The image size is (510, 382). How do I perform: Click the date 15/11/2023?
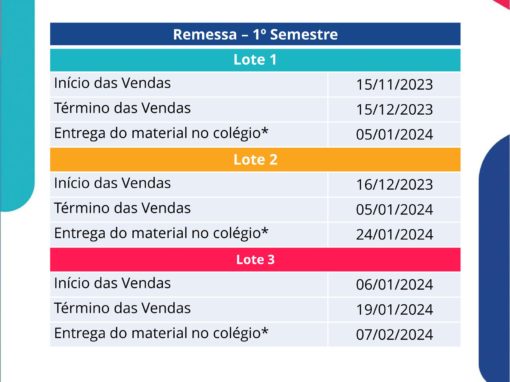click(394, 85)
